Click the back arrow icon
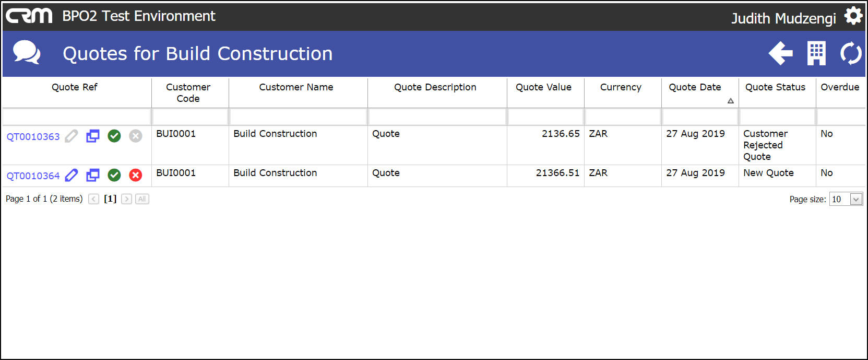 click(780, 53)
